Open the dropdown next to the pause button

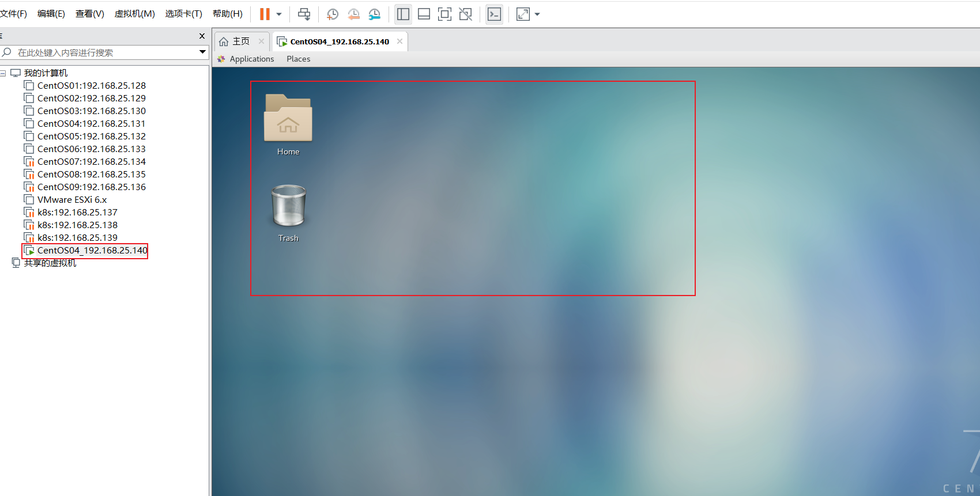coord(279,14)
